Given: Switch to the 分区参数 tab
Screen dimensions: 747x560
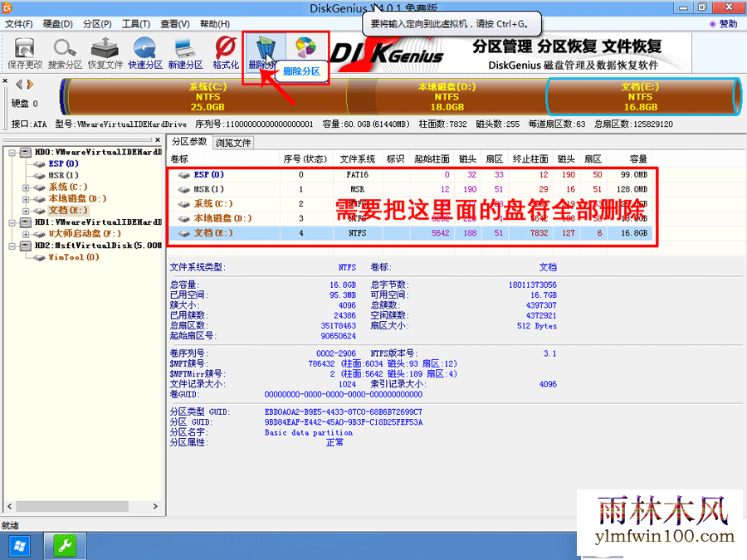Looking at the screenshot, I should (189, 141).
